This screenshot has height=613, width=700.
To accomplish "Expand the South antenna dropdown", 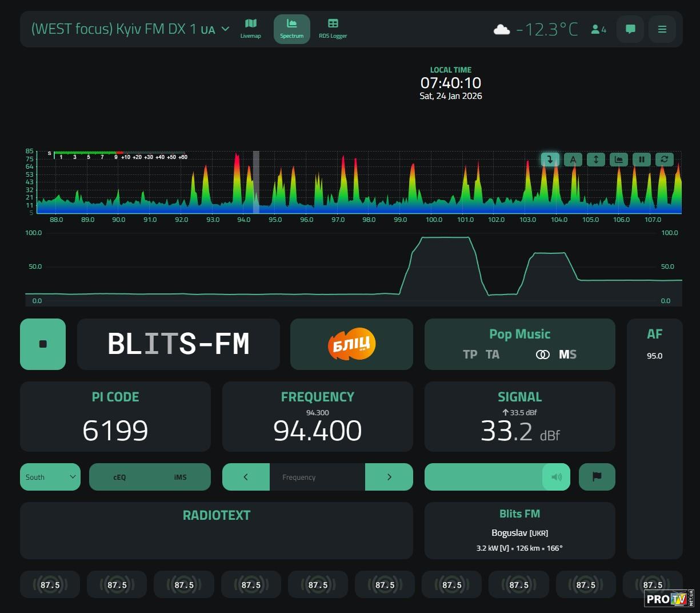I will pyautogui.click(x=50, y=477).
